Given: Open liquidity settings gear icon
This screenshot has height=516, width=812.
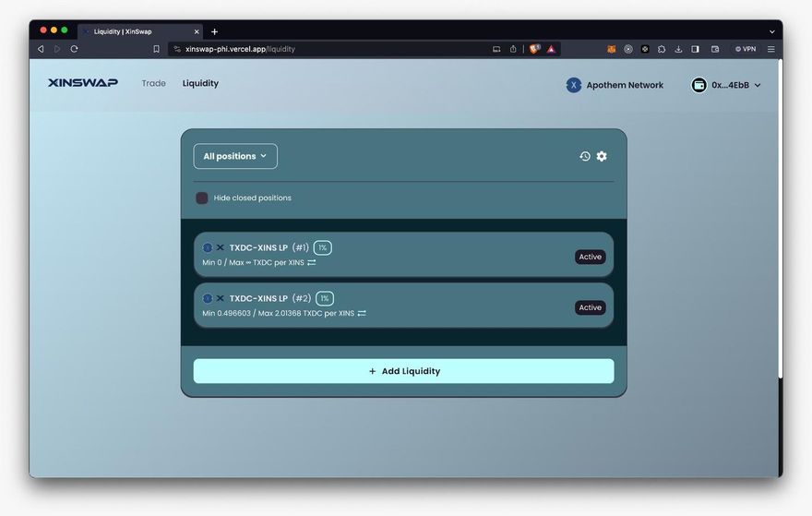Looking at the screenshot, I should 602,156.
